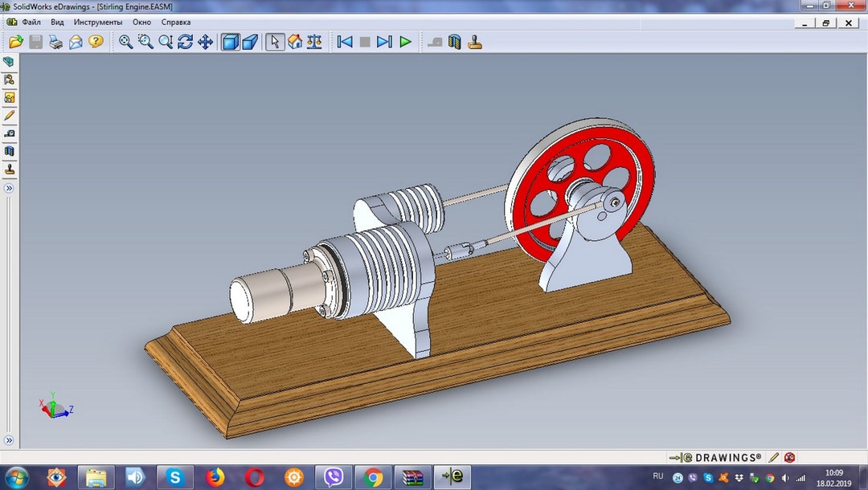Viewport: 868px width, 490px height.
Task: Open Configurations icon in left sidebar
Action: 9,80
